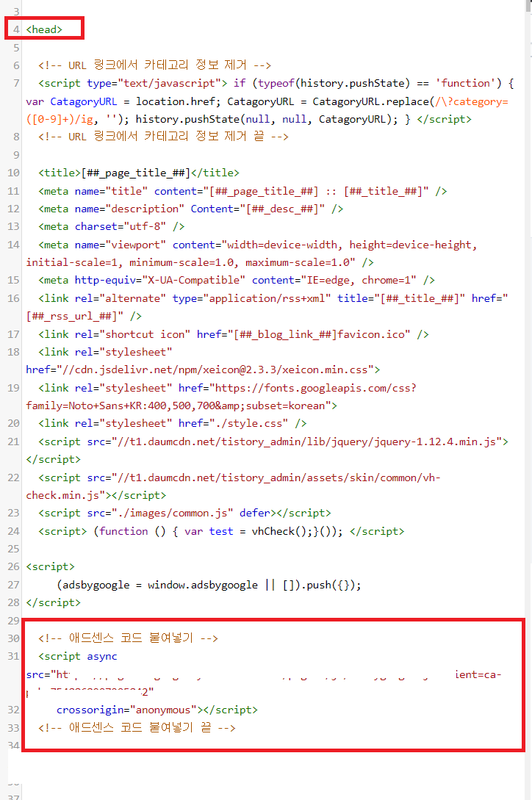Click the vh-check script src line 22
This screenshot has width=532, height=800.
click(240, 478)
